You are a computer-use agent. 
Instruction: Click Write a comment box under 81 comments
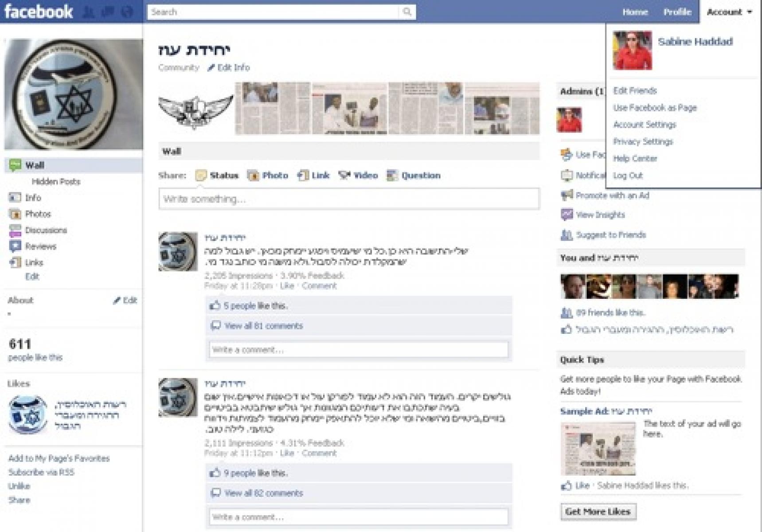359,350
